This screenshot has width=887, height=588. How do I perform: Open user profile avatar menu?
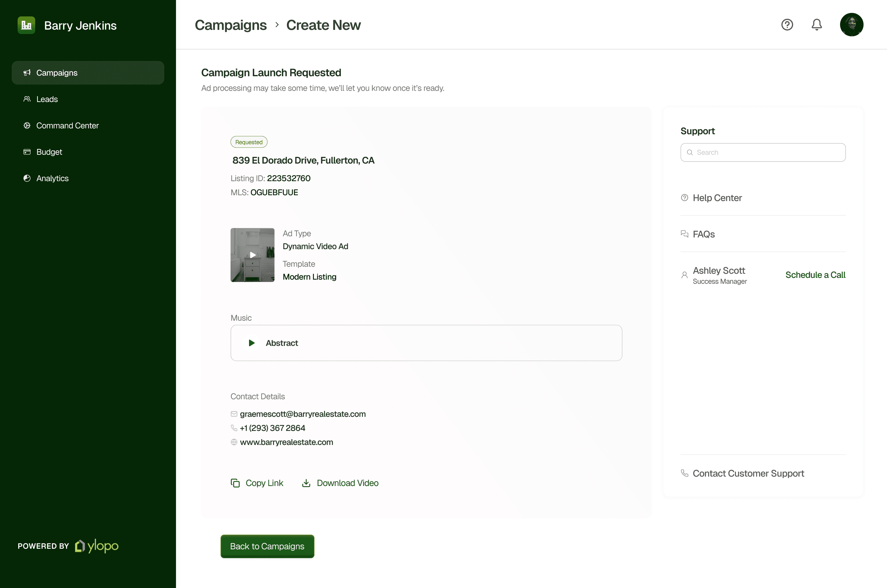851,25
